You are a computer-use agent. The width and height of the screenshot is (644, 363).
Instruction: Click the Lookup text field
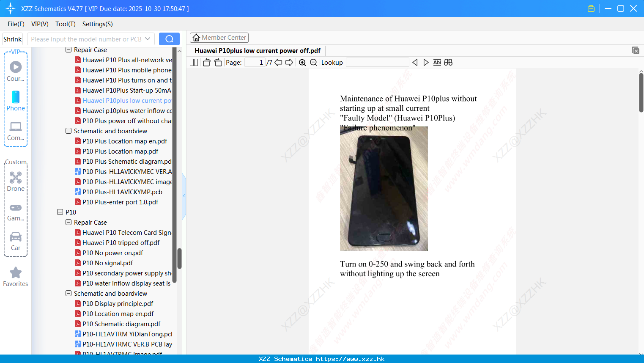coord(378,63)
